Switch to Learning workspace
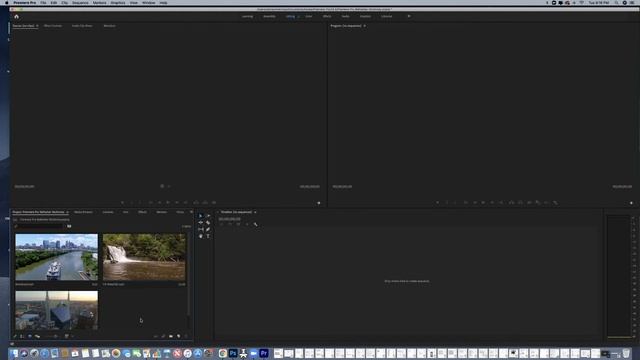Image resolution: width=640 pixels, height=360 pixels. (247, 16)
